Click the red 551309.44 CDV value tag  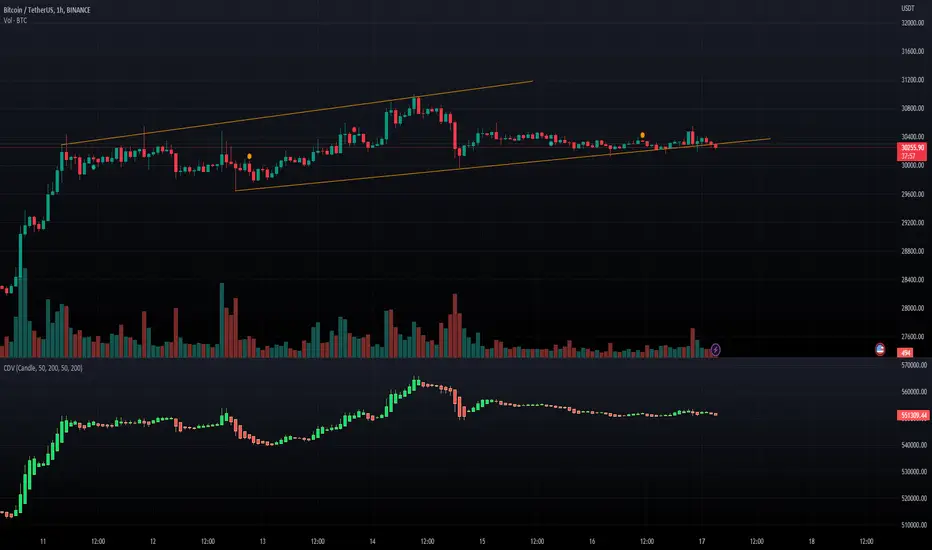(x=913, y=415)
